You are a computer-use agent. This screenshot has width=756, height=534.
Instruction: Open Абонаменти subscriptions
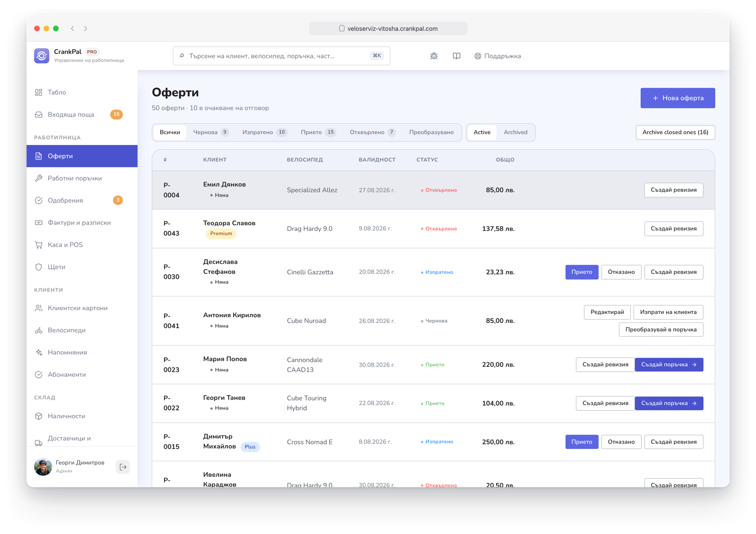tap(82, 375)
